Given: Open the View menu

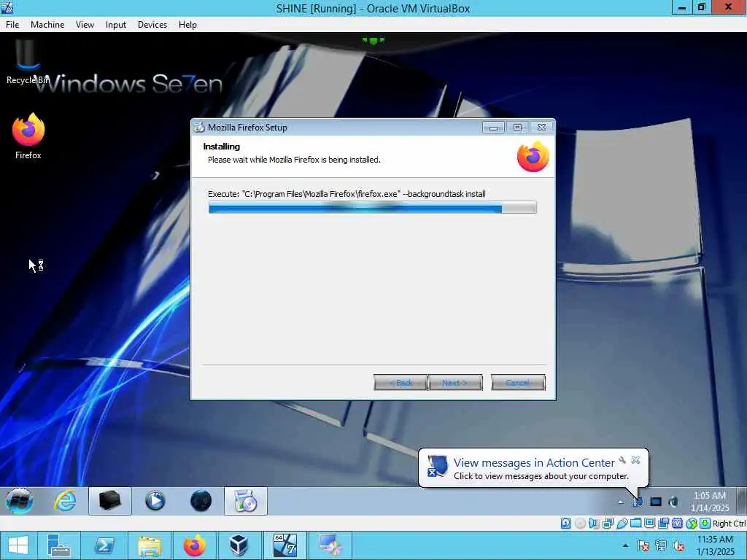Looking at the screenshot, I should (x=85, y=25).
